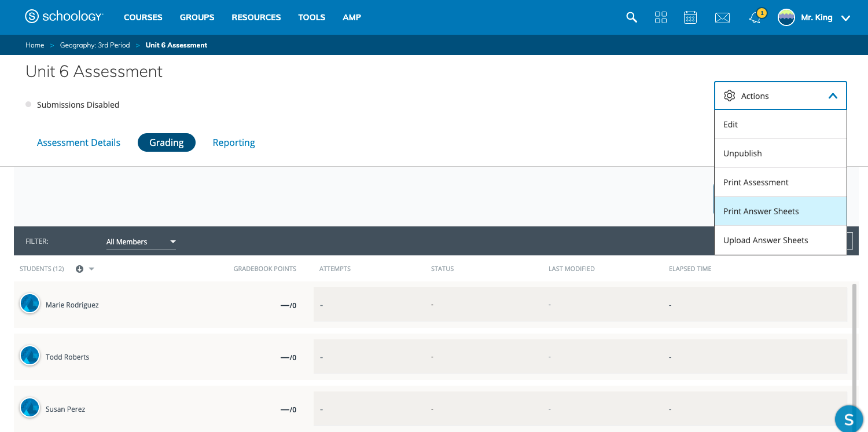Click the Schoology logo icon
The image size is (868, 432).
[x=32, y=17]
